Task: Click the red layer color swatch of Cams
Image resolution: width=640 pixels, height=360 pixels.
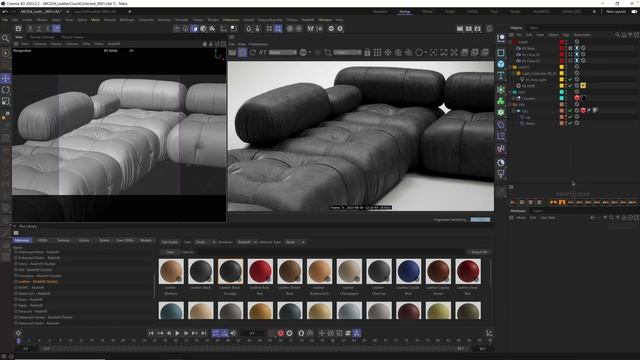Action: pyautogui.click(x=562, y=42)
